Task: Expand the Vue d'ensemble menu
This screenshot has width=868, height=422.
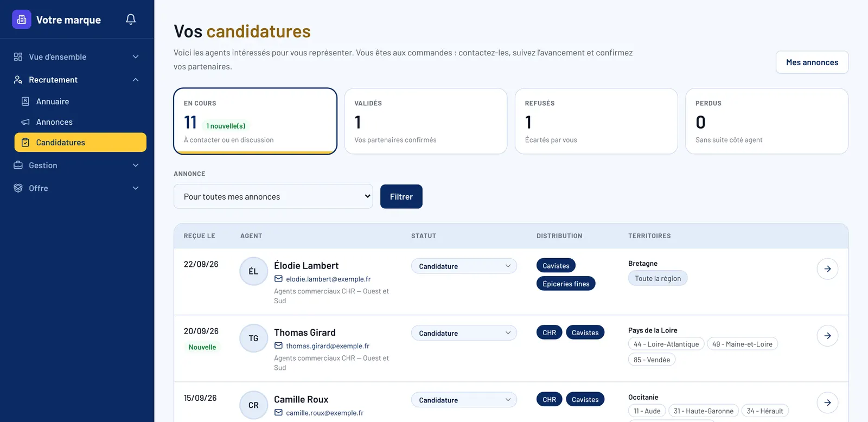Action: 77,57
